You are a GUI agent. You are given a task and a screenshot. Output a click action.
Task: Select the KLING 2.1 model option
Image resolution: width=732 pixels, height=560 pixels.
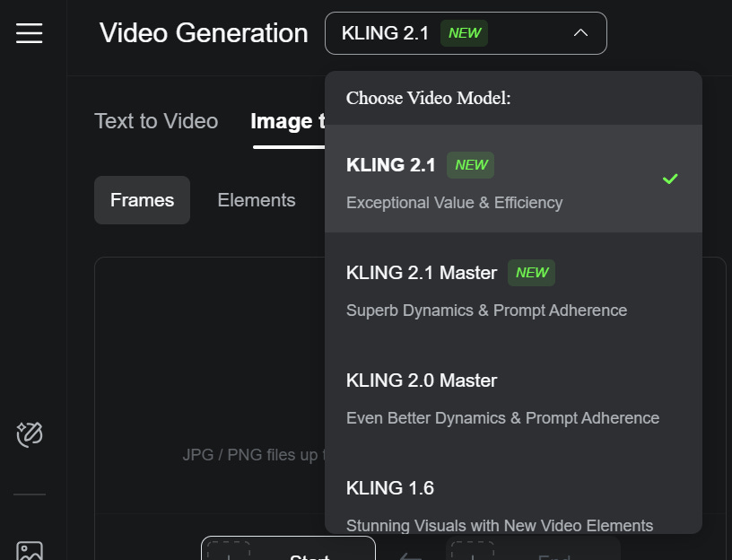tap(513, 179)
